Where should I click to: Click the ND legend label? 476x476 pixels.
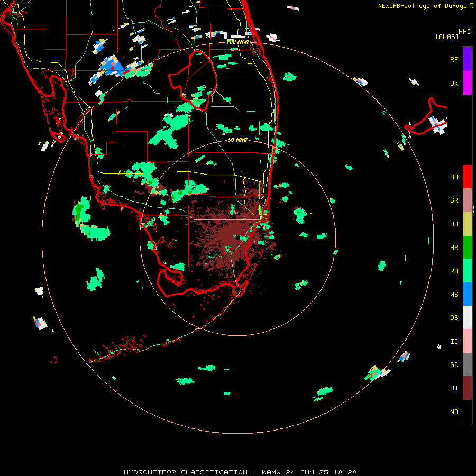[454, 412]
